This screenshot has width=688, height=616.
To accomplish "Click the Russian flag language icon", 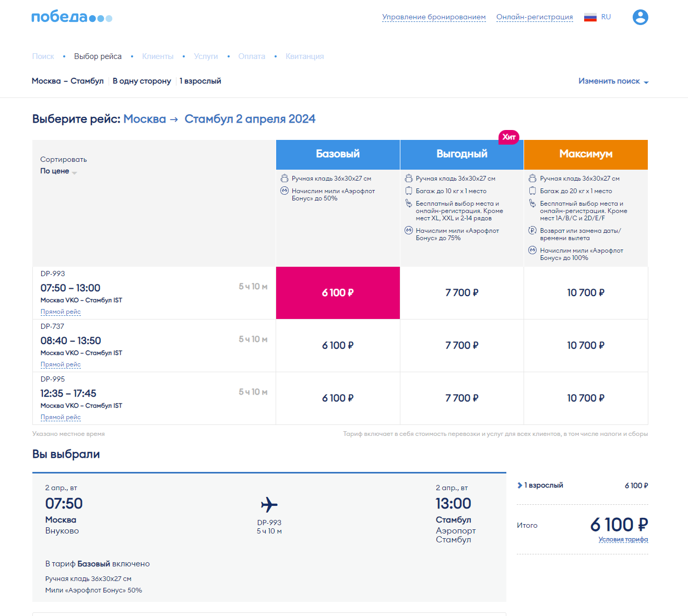I will 590,17.
